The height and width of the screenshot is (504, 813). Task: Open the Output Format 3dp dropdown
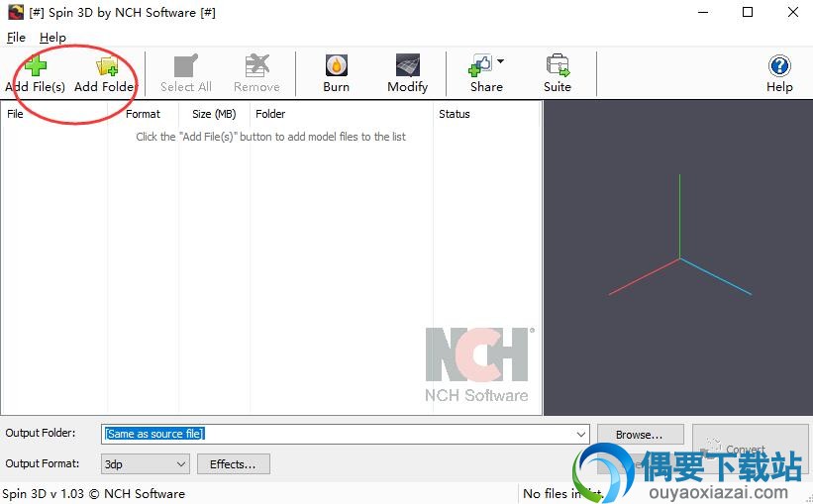click(x=146, y=464)
